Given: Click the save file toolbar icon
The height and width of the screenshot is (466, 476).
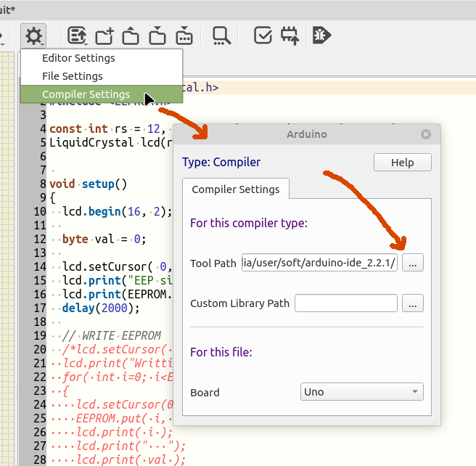Looking at the screenshot, I should (157, 36).
